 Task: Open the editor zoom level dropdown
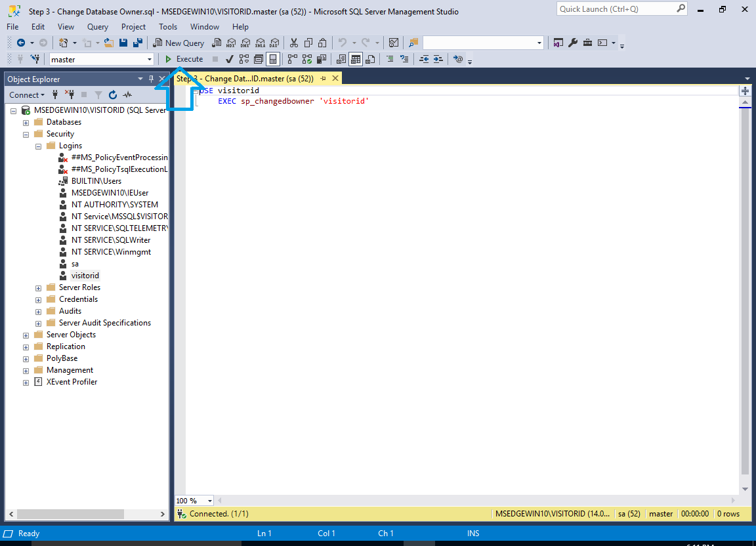point(209,501)
